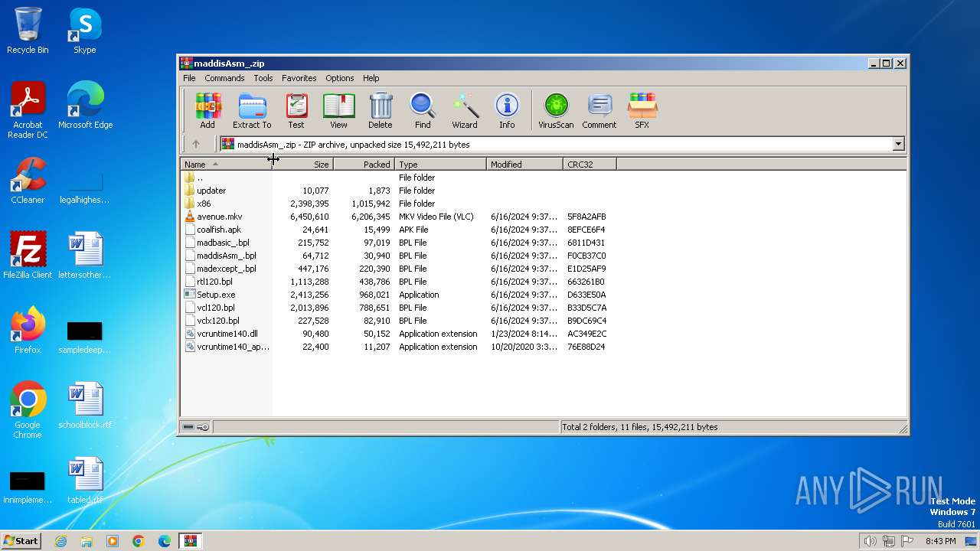Open lettersother document on desktop
Image resolution: width=980 pixels, height=551 pixels.
85,255
